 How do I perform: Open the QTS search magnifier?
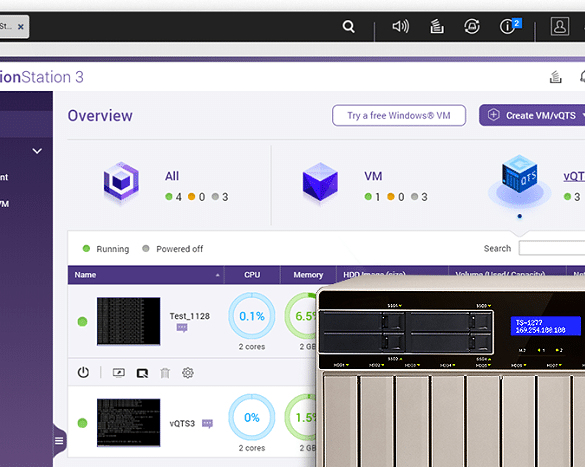[x=348, y=26]
